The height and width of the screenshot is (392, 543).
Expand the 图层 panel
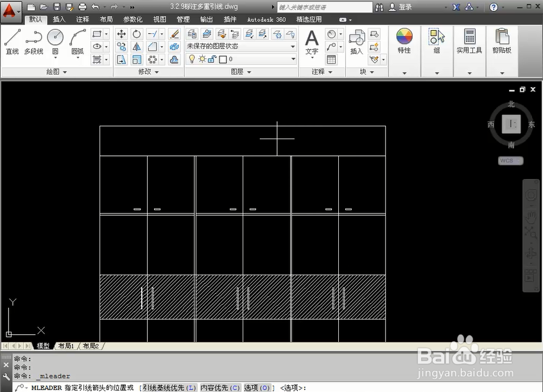click(241, 72)
